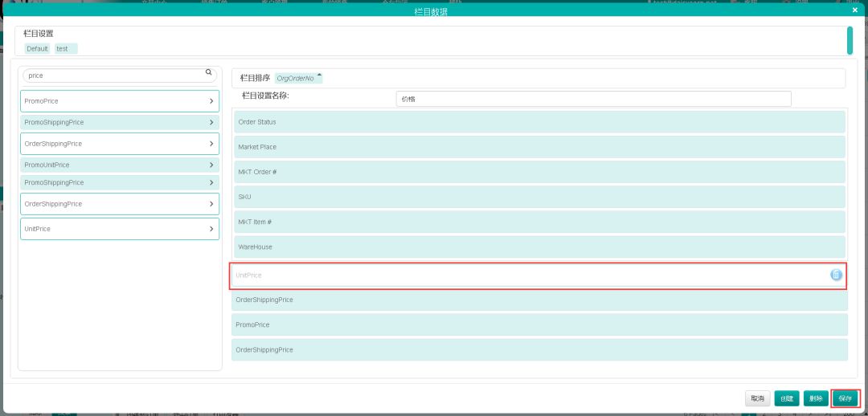Select the Market Place column row

coord(539,147)
